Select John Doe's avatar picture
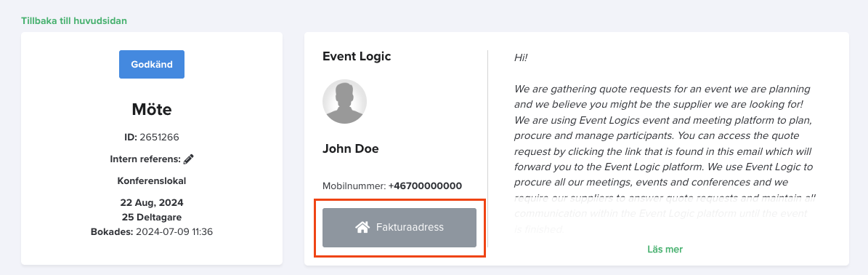Screen dimensions: 868x275 (344, 101)
